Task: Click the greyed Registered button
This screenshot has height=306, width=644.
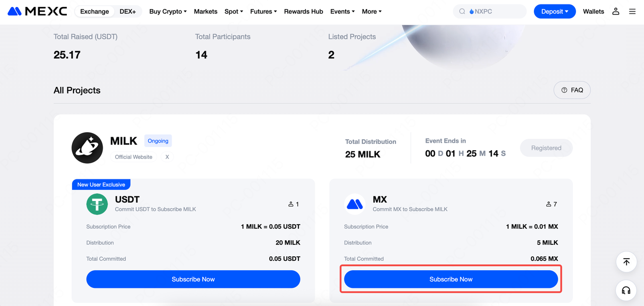Action: pos(546,148)
